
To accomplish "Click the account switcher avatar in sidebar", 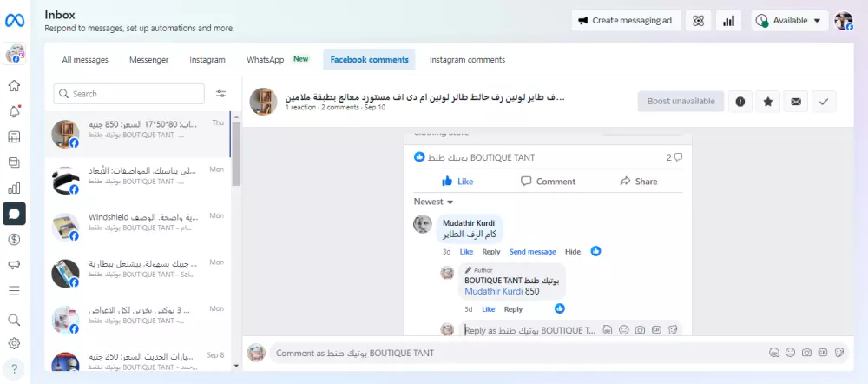I will (x=15, y=54).
